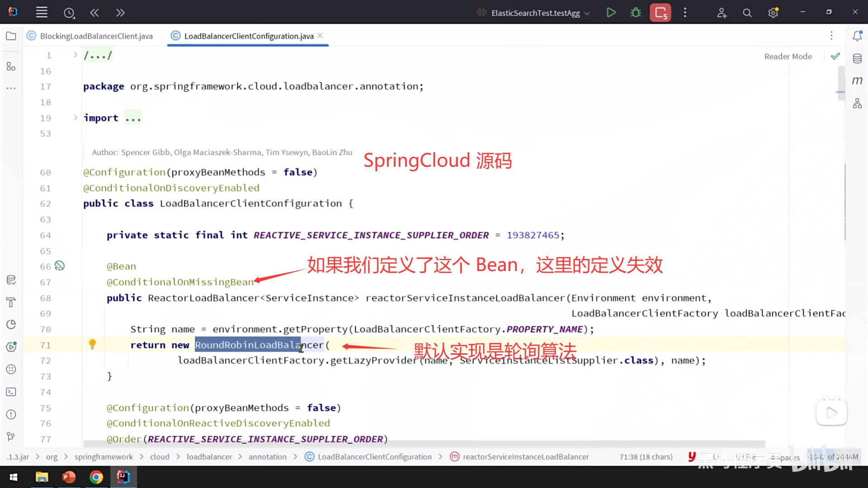Screen dimensions: 868x488
Task: Open the Notifications bell icon
Action: [857, 36]
